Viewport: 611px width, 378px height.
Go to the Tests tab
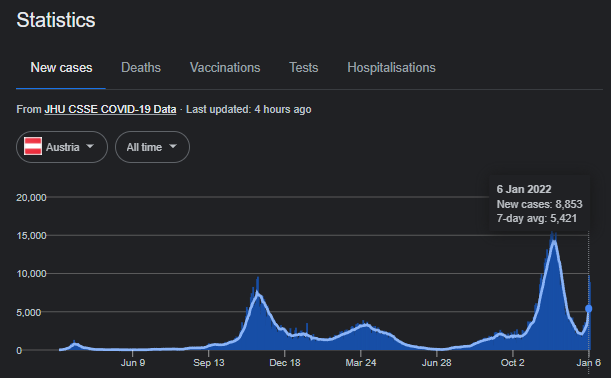click(x=304, y=68)
